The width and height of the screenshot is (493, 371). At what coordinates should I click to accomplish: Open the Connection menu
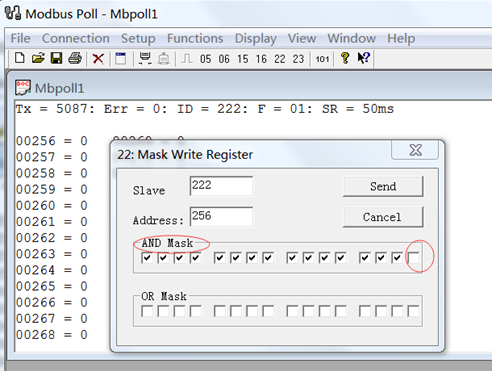click(76, 38)
